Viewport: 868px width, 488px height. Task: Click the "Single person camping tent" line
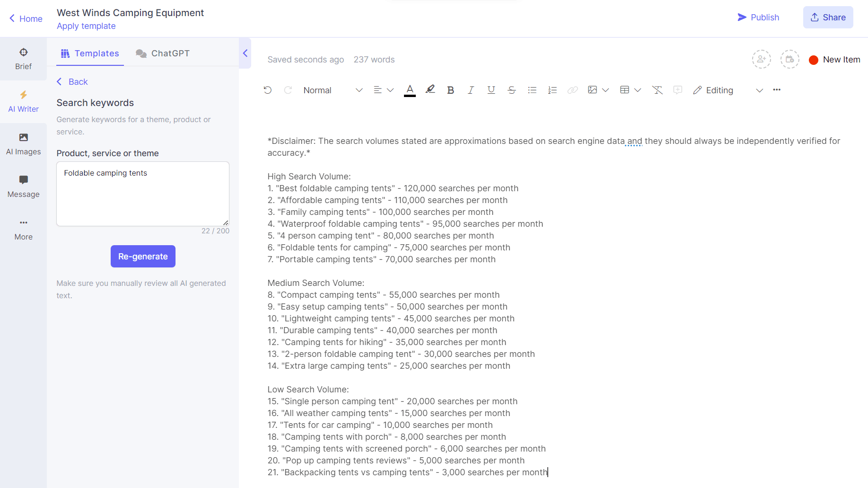(x=392, y=401)
